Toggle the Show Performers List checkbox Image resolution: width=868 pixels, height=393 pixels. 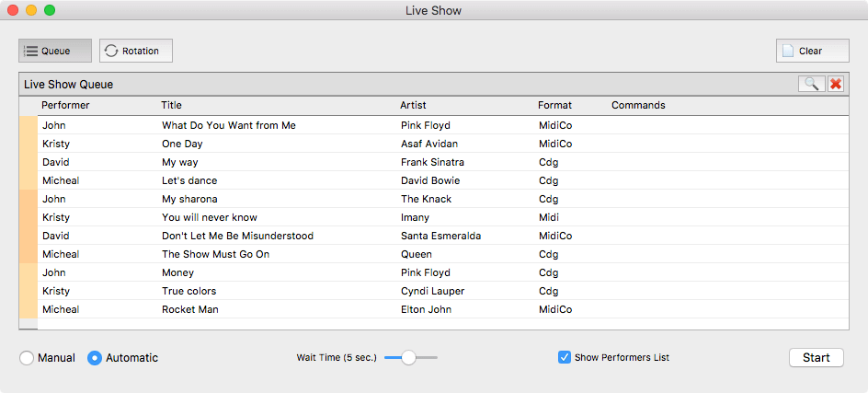565,357
